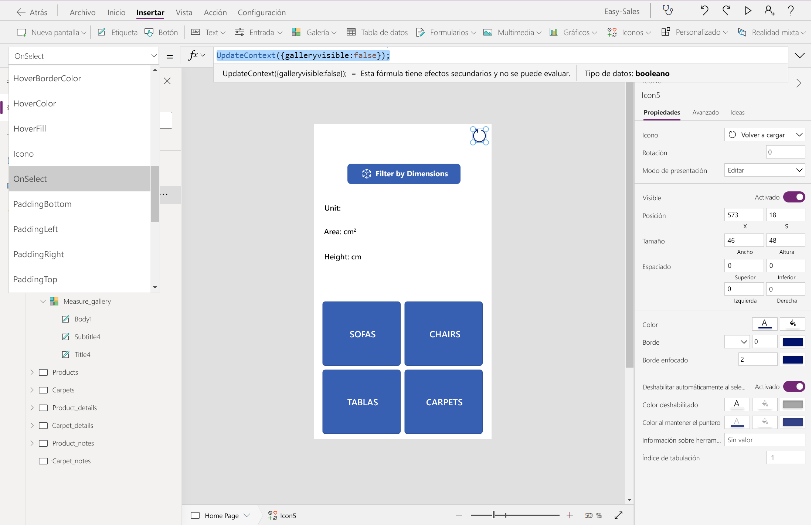This screenshot has height=525, width=812.
Task: Click the Help question mark icon
Action: (791, 11)
